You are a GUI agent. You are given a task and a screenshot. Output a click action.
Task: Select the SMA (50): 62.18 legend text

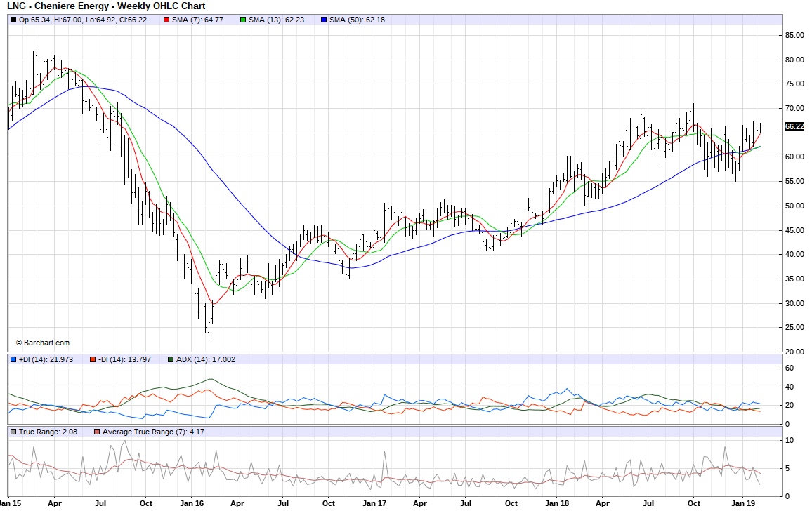[357, 20]
